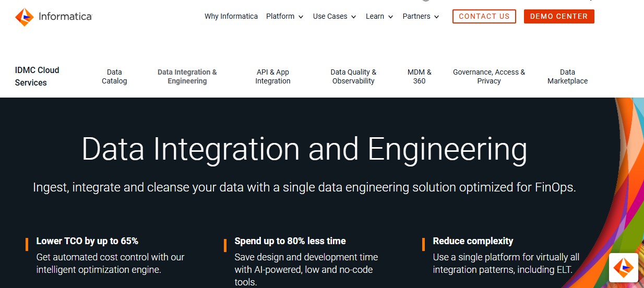
Task: Expand the Platform dropdown menu
Action: (284, 17)
